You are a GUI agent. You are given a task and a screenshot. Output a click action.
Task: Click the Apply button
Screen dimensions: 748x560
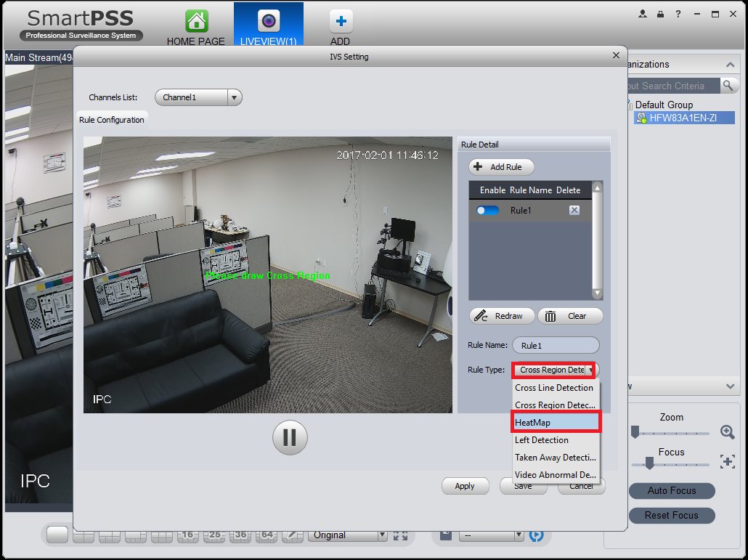pos(465,486)
